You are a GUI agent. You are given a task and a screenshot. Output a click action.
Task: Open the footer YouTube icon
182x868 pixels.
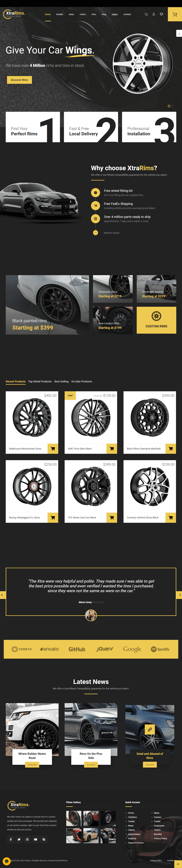click(35, 839)
